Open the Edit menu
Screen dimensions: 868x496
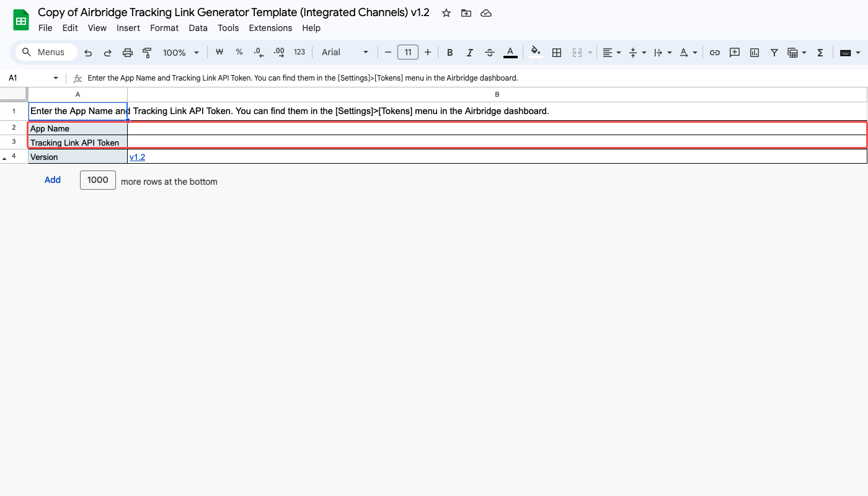tap(70, 28)
